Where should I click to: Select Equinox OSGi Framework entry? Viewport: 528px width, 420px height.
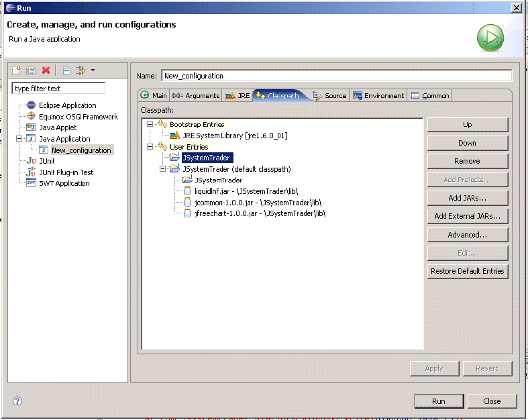(78, 117)
